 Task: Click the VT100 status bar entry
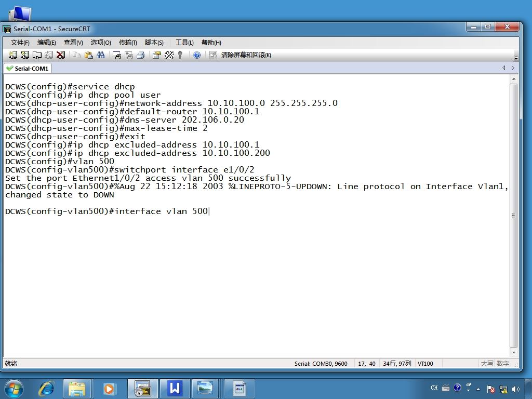(425, 364)
